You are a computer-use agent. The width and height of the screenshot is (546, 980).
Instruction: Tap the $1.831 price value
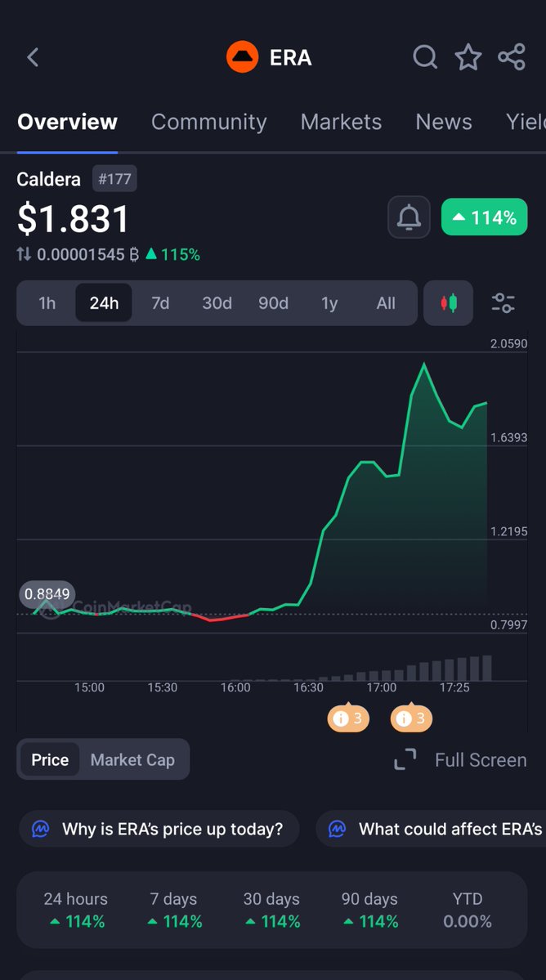click(73, 219)
